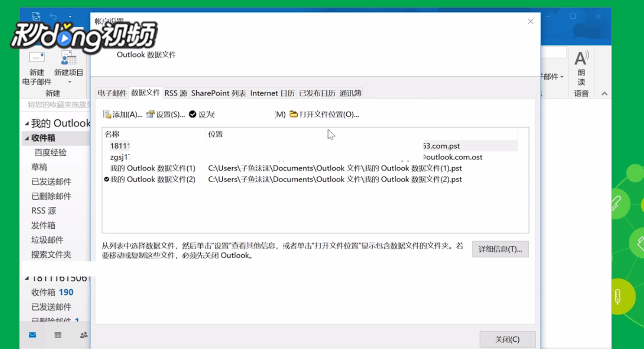Click the path ending in 数据文件(2).pst
This screenshot has height=349, width=644.
335,179
